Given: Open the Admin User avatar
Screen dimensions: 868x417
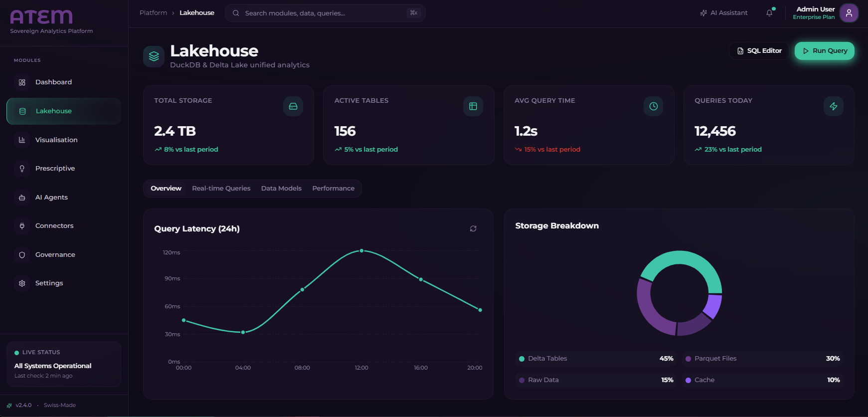Looking at the screenshot, I should click(849, 13).
